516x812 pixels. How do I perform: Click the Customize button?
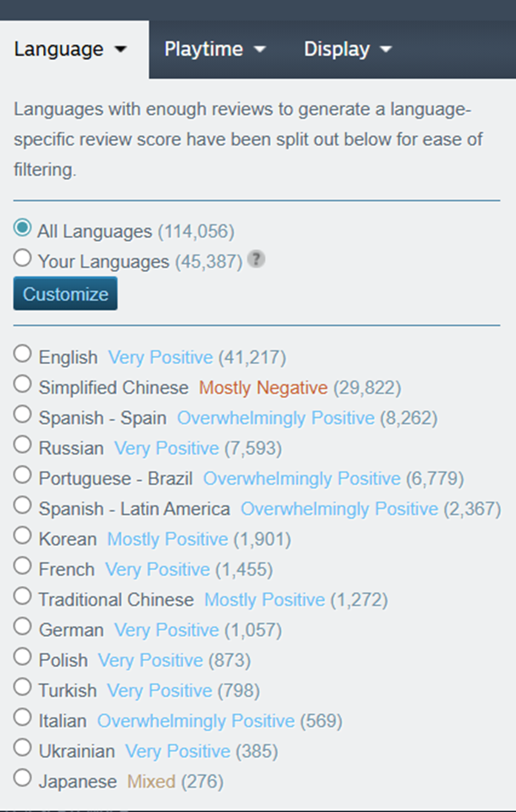click(x=65, y=294)
